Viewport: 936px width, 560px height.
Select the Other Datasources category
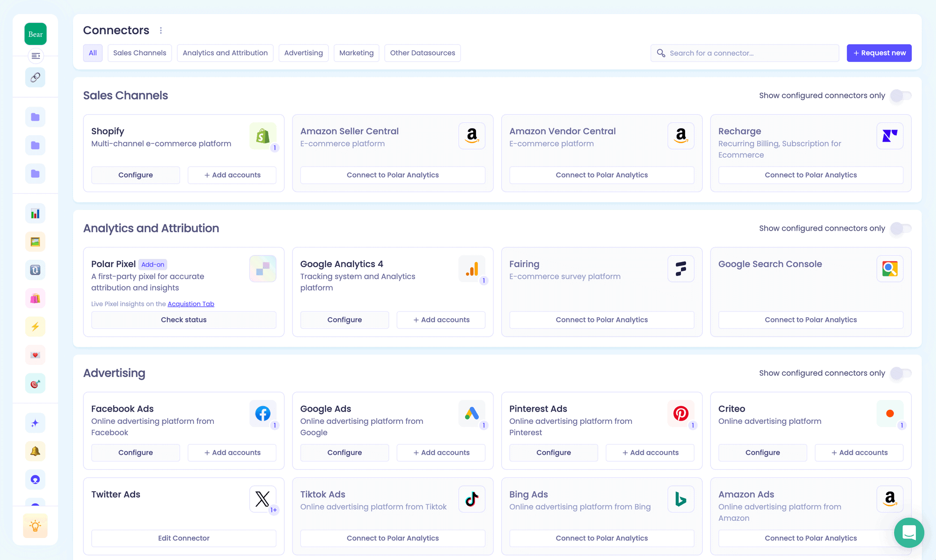point(422,53)
